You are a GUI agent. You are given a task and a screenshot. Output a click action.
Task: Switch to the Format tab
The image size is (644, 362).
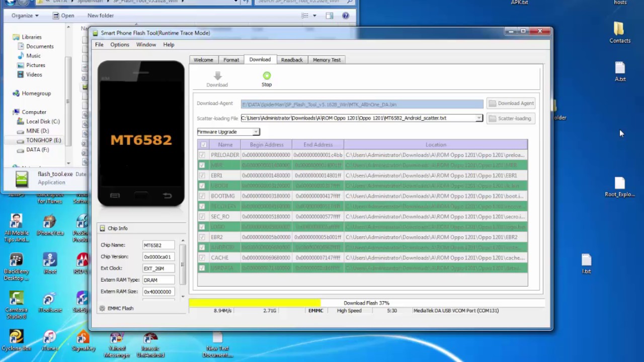(x=231, y=60)
